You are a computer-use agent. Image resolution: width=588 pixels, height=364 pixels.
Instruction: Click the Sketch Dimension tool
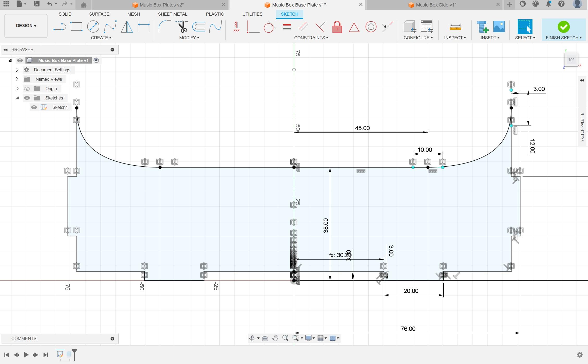point(144,27)
